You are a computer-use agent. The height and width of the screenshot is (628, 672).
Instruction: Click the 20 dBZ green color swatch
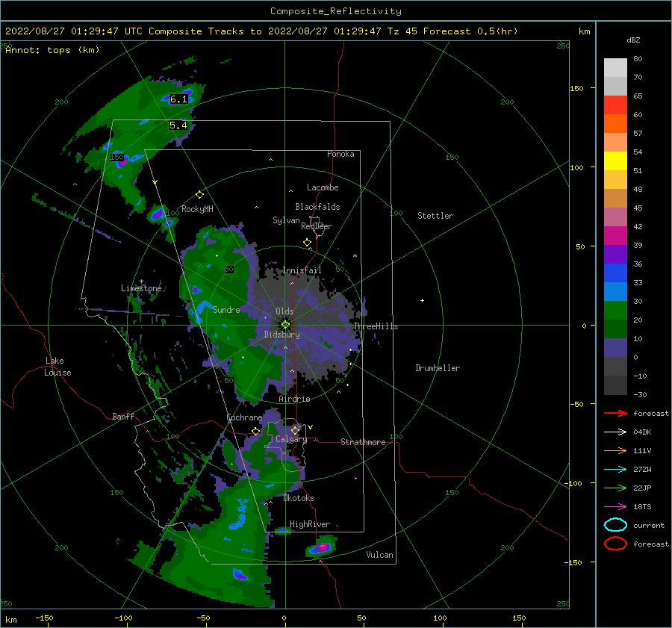(615, 329)
